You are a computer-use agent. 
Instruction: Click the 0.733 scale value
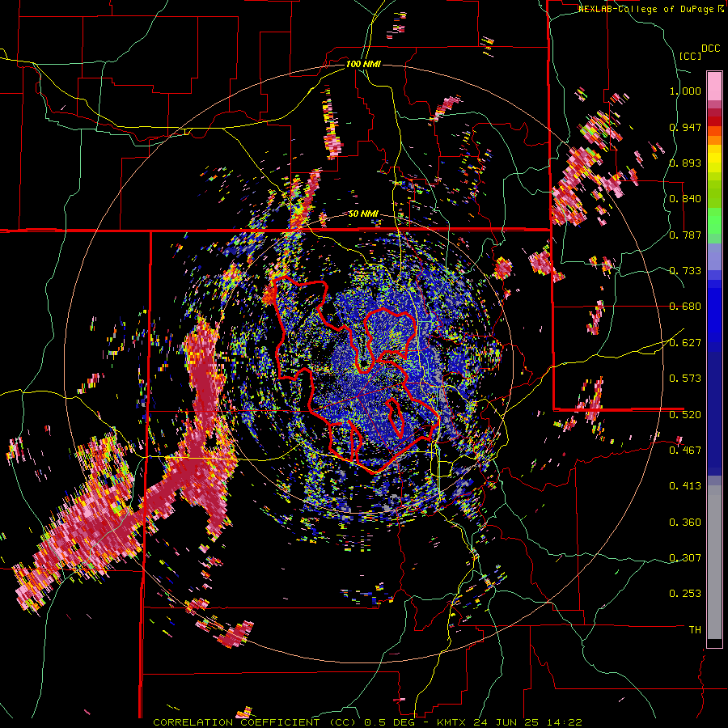point(685,271)
